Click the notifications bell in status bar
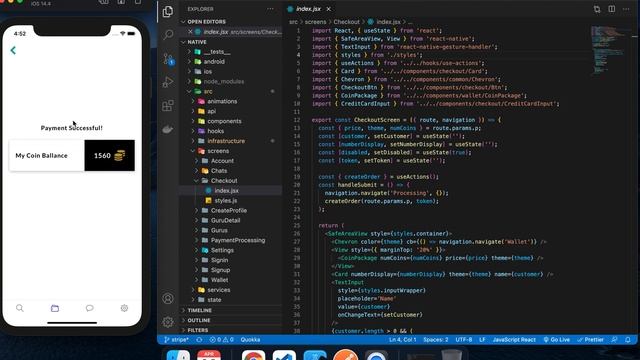Viewport: 640px width, 360px height. coord(628,340)
